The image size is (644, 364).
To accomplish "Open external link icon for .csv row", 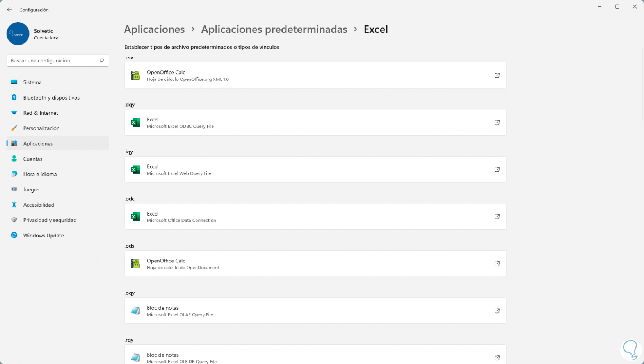I will 497,75.
